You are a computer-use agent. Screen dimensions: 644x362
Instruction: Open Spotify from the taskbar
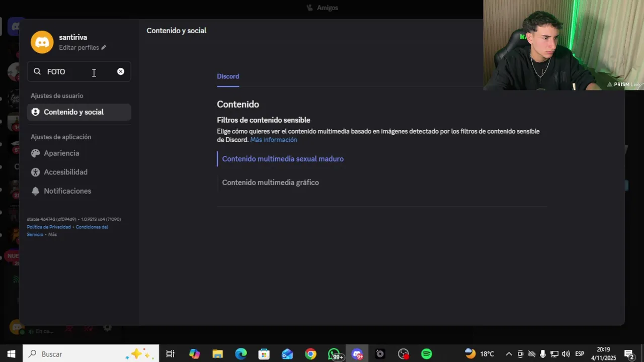427,354
